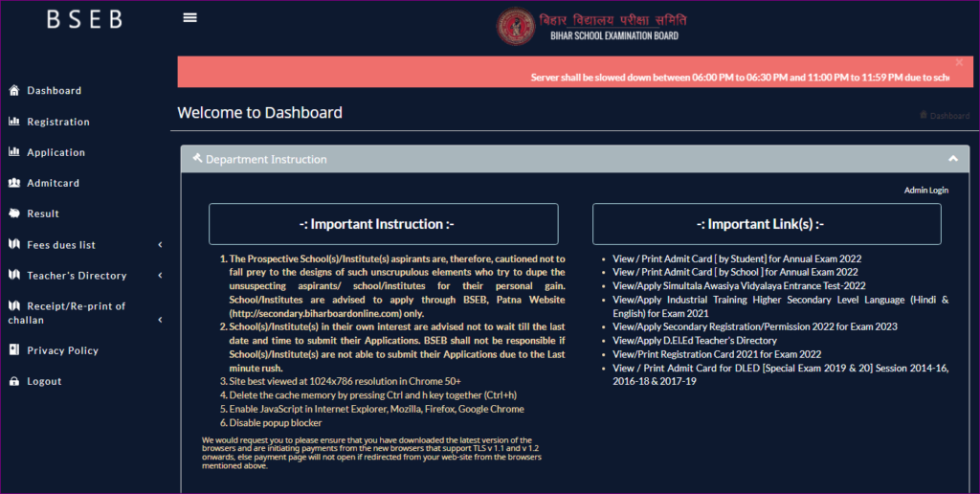Click the hamburger menu icon

tap(190, 17)
